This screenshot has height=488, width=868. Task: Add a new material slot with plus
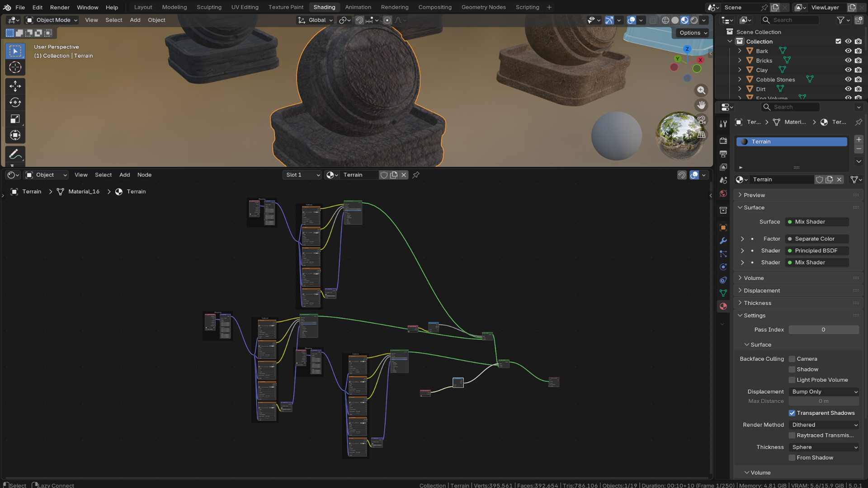[859, 140]
